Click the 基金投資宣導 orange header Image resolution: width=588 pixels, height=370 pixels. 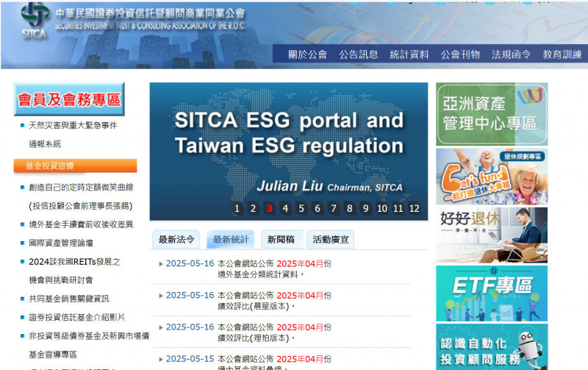[x=75, y=166]
